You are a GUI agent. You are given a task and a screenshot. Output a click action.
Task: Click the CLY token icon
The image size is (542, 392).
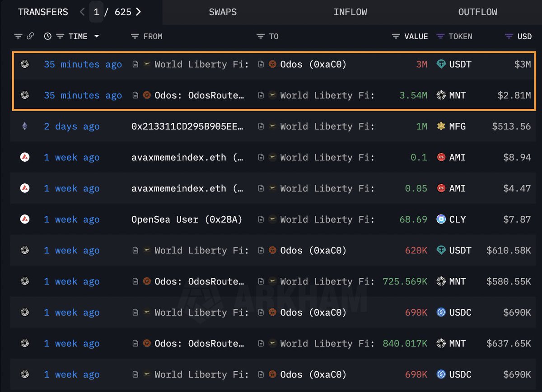click(441, 219)
